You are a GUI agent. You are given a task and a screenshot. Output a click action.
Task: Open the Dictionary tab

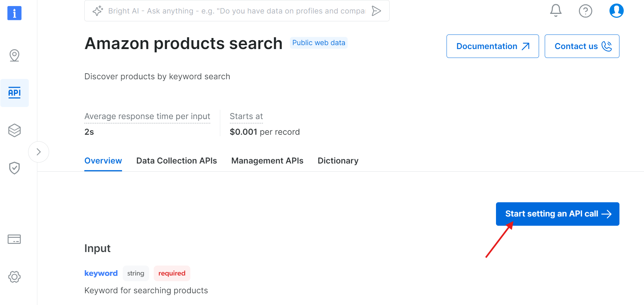pyautogui.click(x=338, y=161)
